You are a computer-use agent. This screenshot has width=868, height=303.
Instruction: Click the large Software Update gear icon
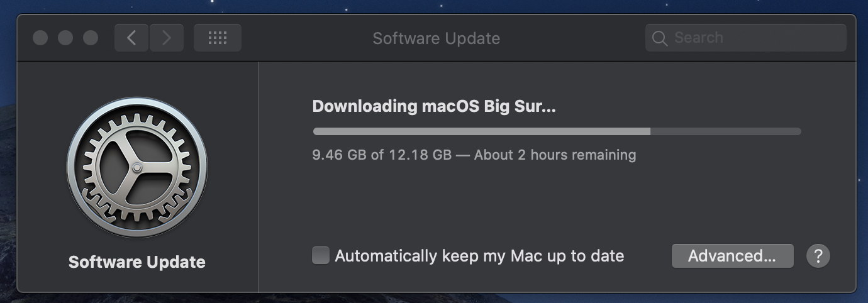point(136,167)
